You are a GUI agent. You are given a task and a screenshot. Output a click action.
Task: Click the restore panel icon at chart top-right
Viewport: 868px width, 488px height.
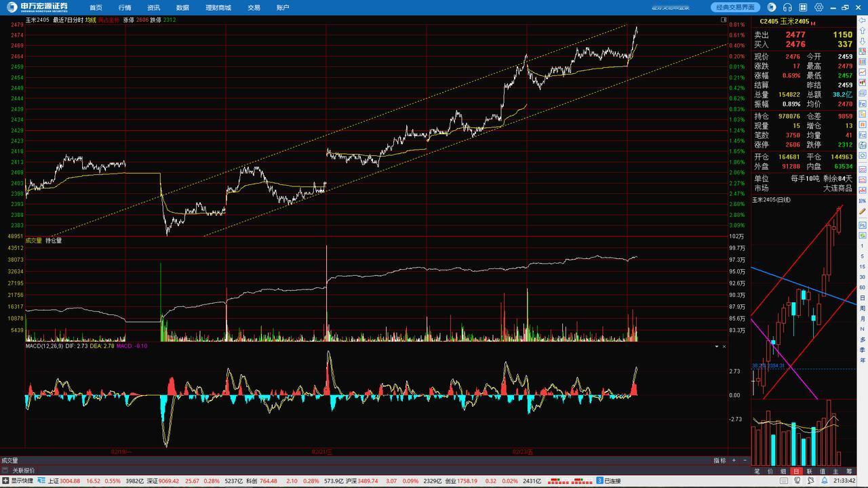click(724, 20)
